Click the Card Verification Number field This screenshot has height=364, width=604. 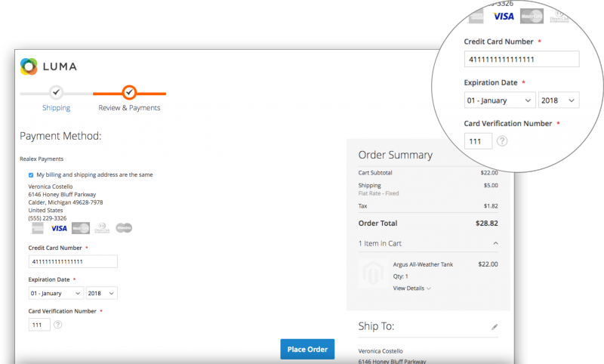coord(39,325)
